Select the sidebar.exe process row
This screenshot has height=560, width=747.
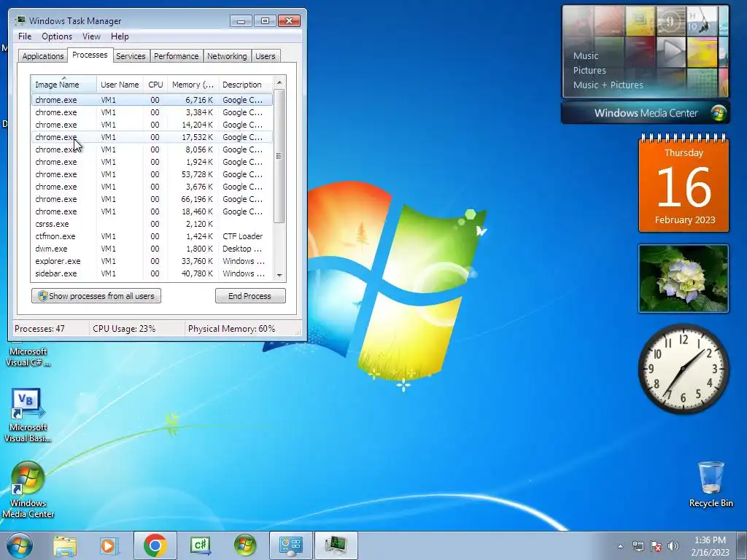tap(152, 273)
